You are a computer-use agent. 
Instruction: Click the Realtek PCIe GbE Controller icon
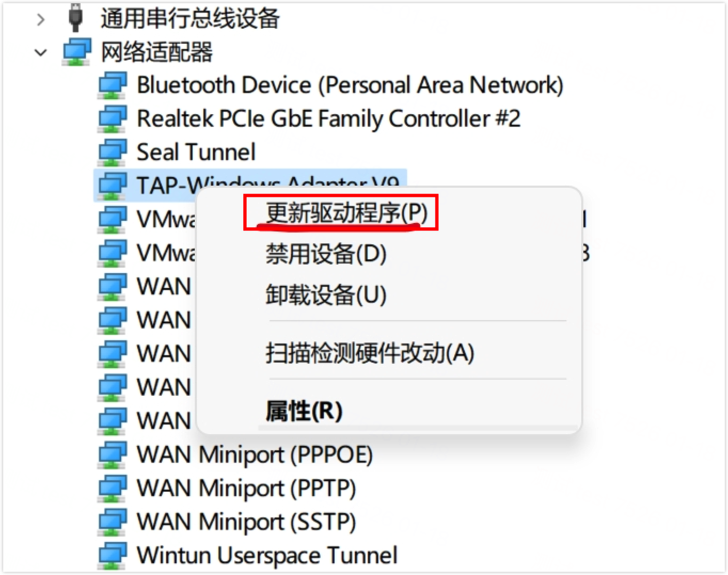[112, 119]
